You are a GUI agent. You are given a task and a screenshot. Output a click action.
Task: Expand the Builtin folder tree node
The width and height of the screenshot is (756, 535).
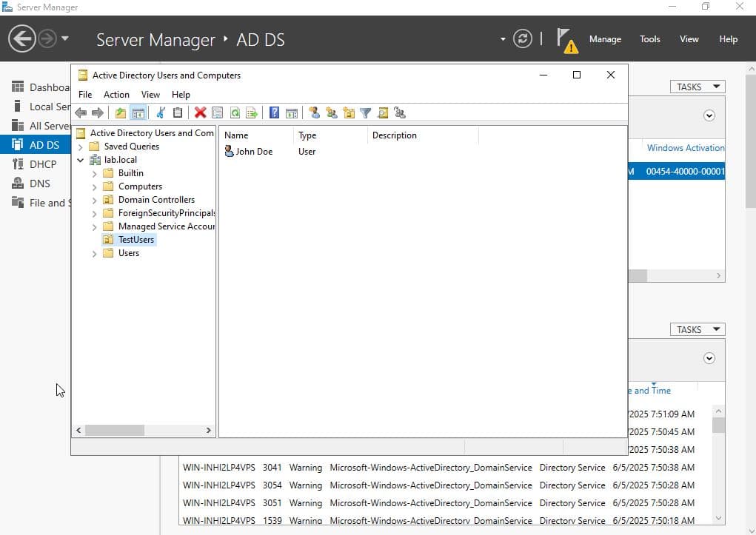[x=95, y=173]
